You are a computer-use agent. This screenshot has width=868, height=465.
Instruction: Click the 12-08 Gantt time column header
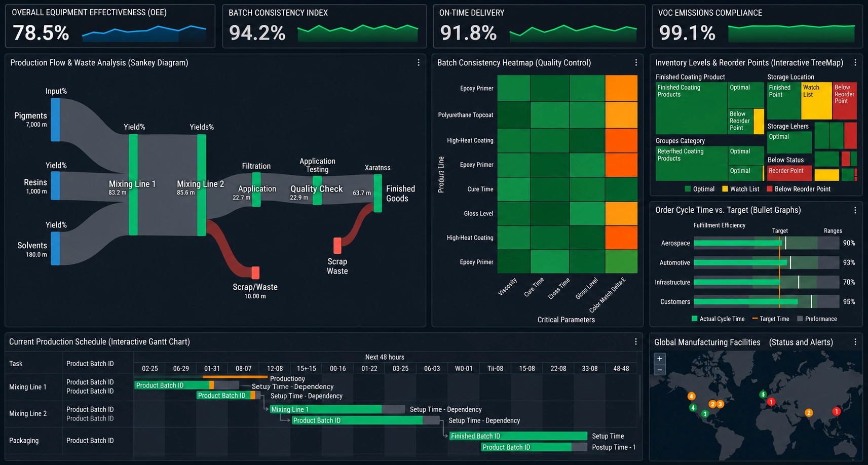tap(275, 368)
